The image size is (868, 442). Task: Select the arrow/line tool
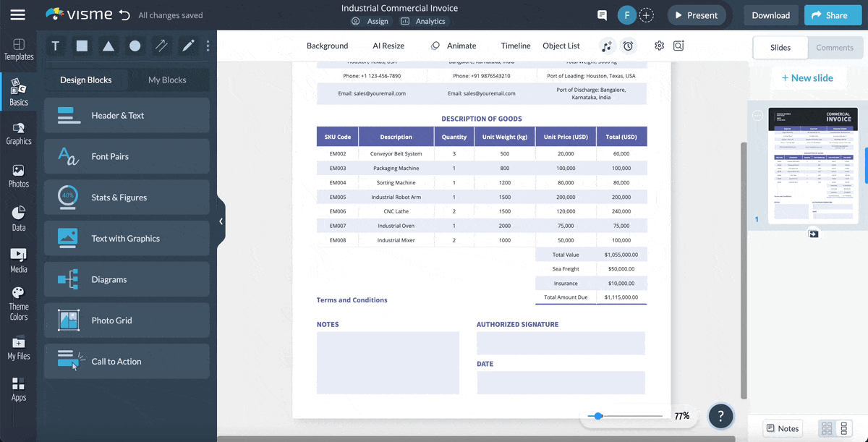pyautogui.click(x=161, y=46)
